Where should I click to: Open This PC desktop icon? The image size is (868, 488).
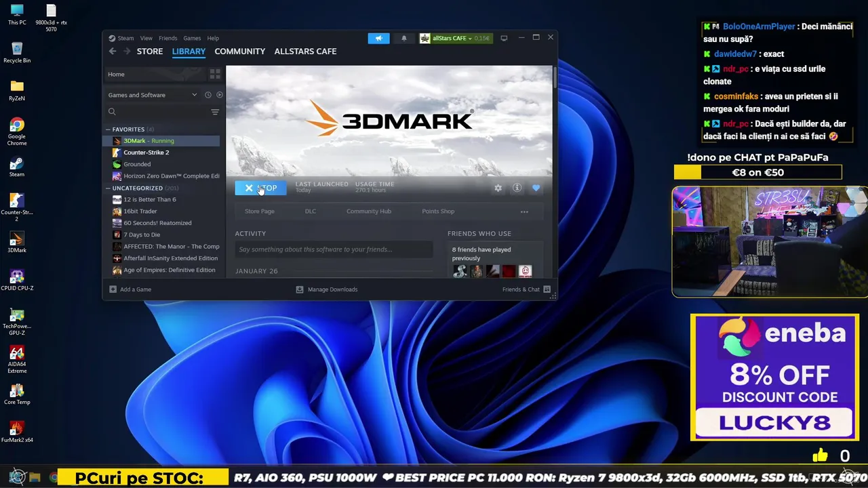coord(17,15)
